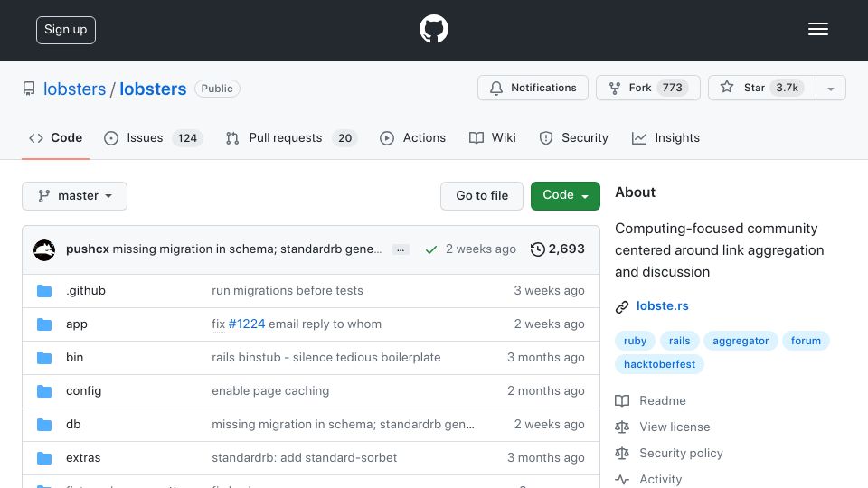Open the db folder
The height and width of the screenshot is (488, 868).
coord(73,425)
